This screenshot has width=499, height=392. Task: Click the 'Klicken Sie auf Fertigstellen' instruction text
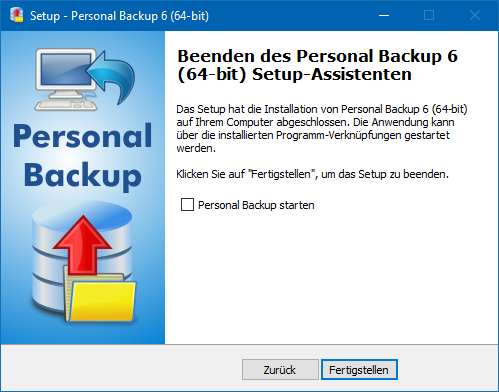pos(312,174)
